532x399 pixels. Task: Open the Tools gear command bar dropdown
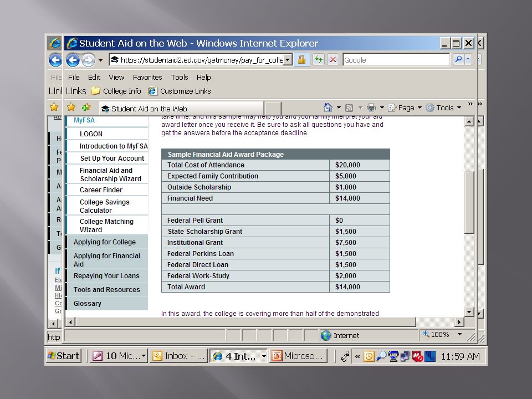(444, 108)
